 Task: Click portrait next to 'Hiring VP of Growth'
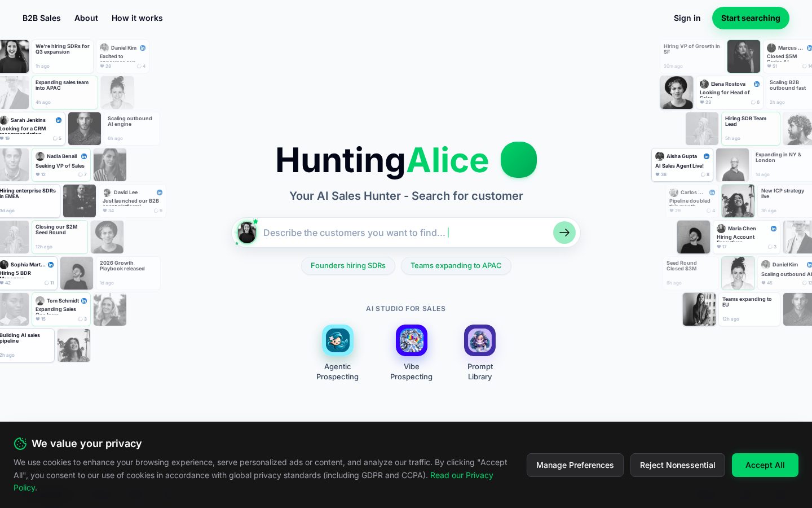[744, 56]
